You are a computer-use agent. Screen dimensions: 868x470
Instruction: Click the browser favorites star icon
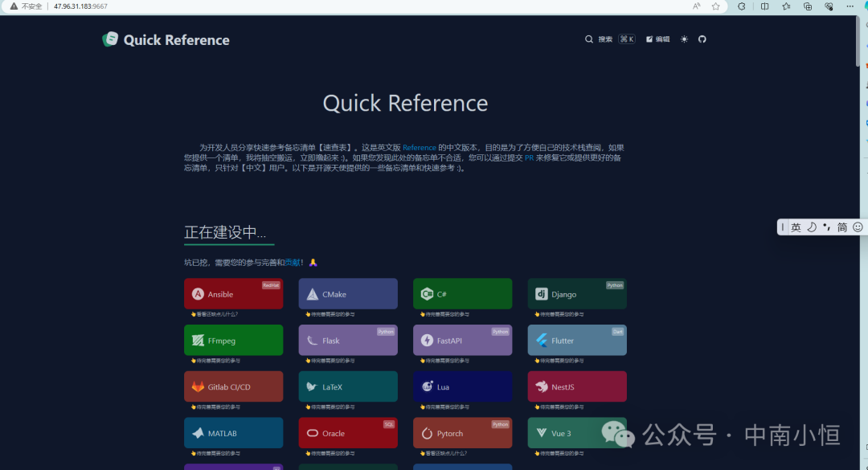[x=715, y=6]
